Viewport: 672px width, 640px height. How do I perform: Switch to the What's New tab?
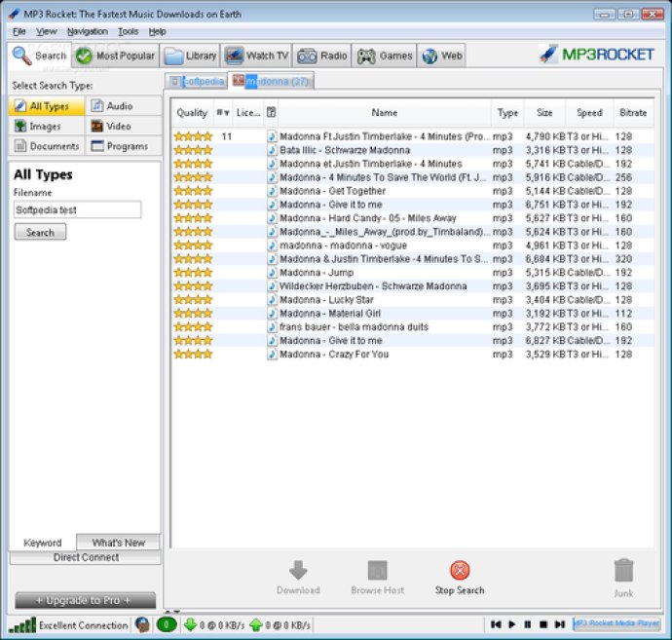coord(118,543)
